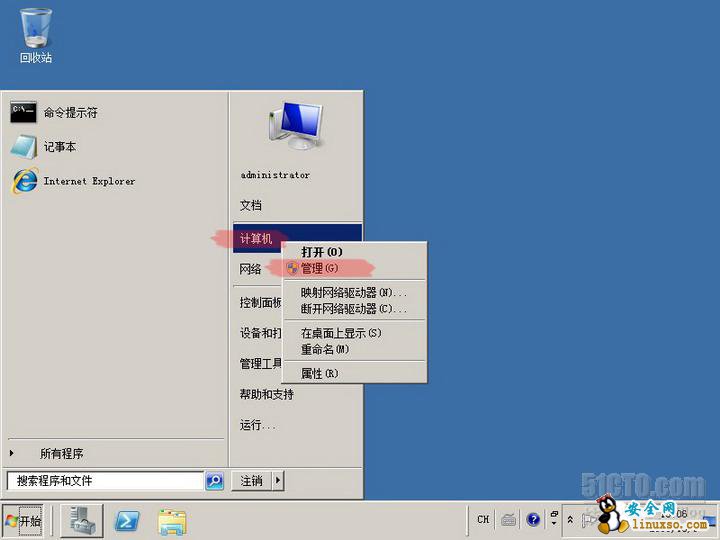Start Internet Explorer from Start menu

pos(88,181)
